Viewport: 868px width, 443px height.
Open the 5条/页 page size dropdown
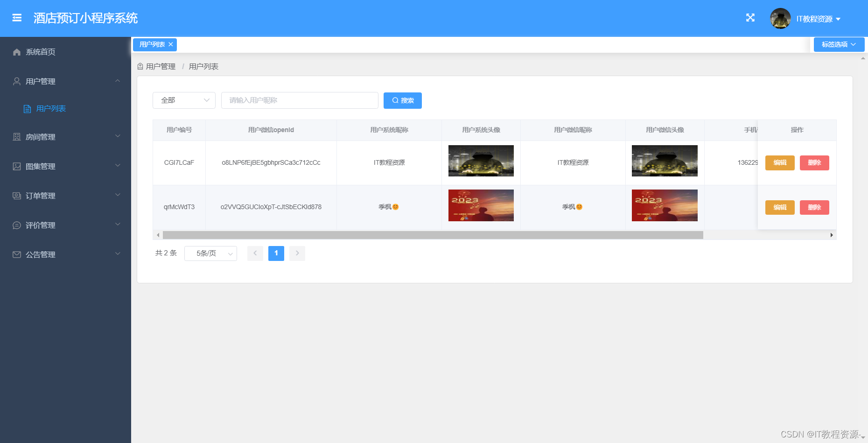tap(210, 253)
